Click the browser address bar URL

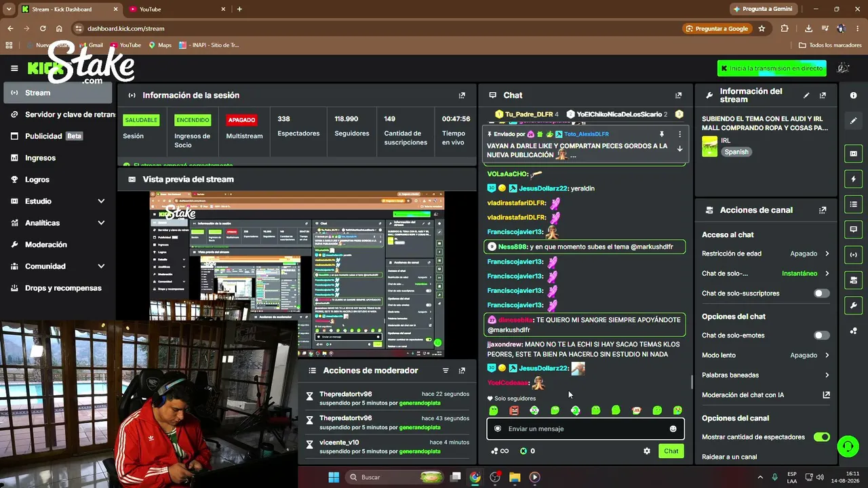coord(126,28)
